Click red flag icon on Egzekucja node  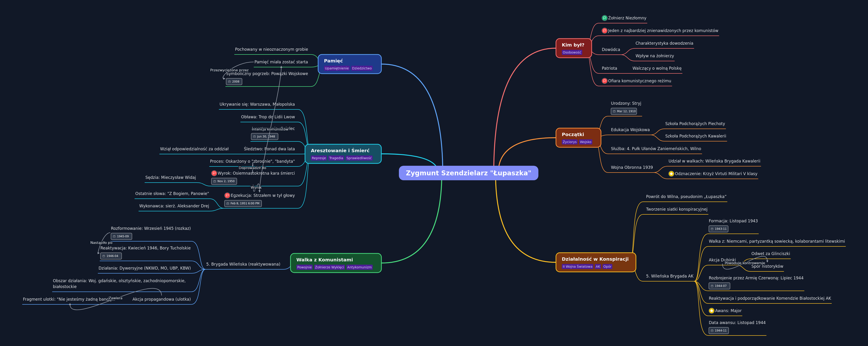(x=227, y=195)
